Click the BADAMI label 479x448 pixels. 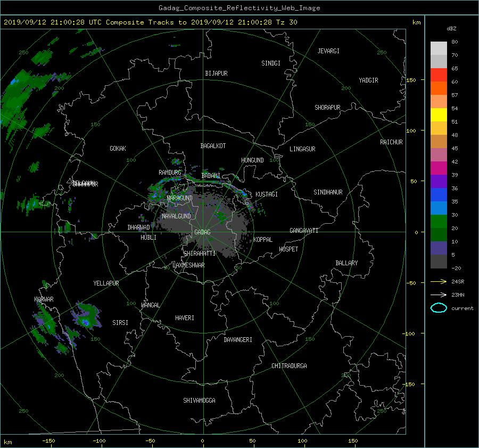pyautogui.click(x=211, y=176)
